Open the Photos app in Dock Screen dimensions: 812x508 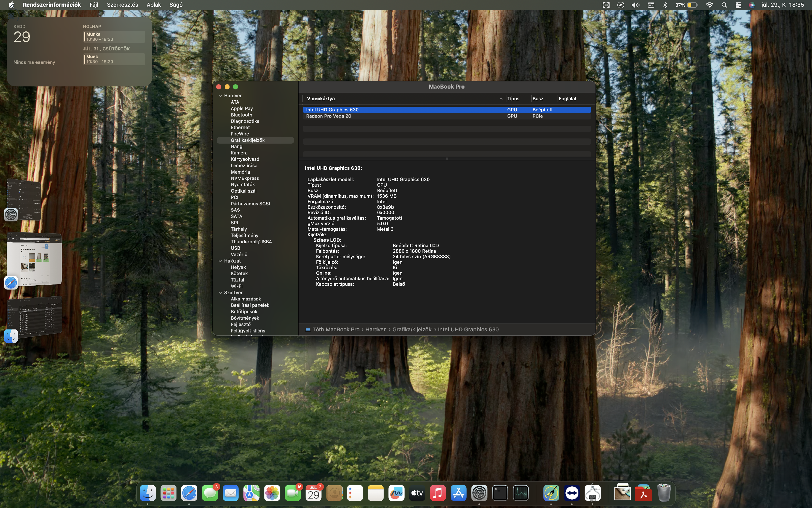coord(272,493)
